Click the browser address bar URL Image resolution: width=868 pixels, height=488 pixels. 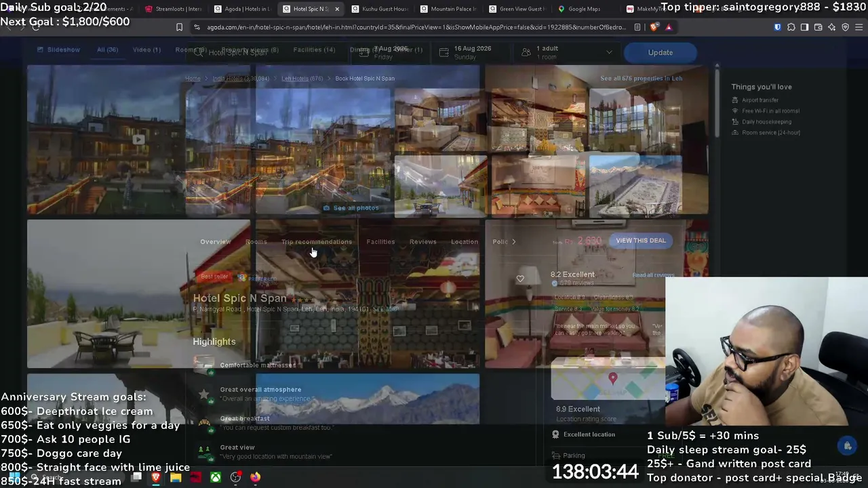coord(416,27)
